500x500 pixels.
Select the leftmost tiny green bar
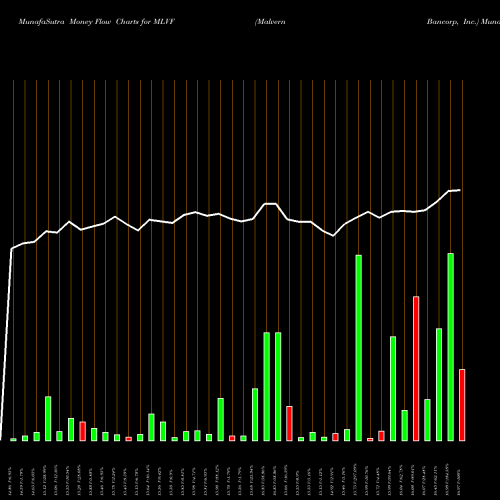click(13, 440)
